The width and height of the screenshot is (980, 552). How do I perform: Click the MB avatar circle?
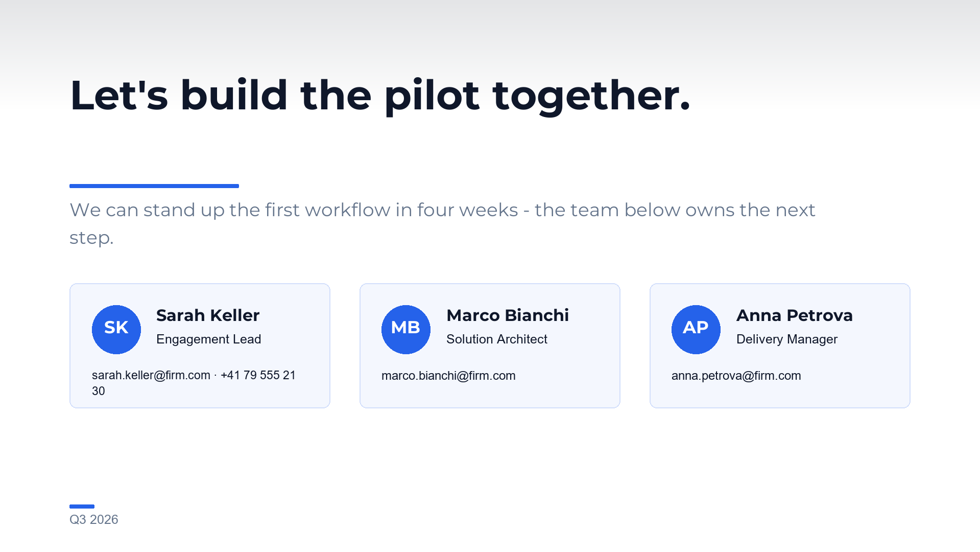pos(406,330)
